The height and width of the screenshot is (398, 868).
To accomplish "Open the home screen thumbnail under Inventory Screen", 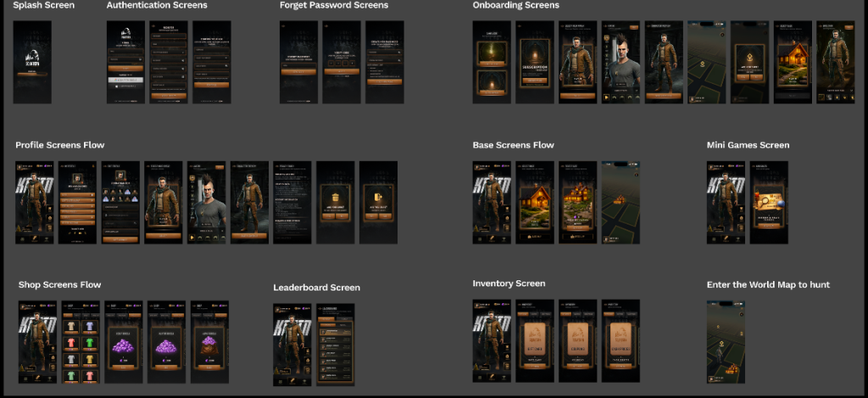I will point(492,341).
